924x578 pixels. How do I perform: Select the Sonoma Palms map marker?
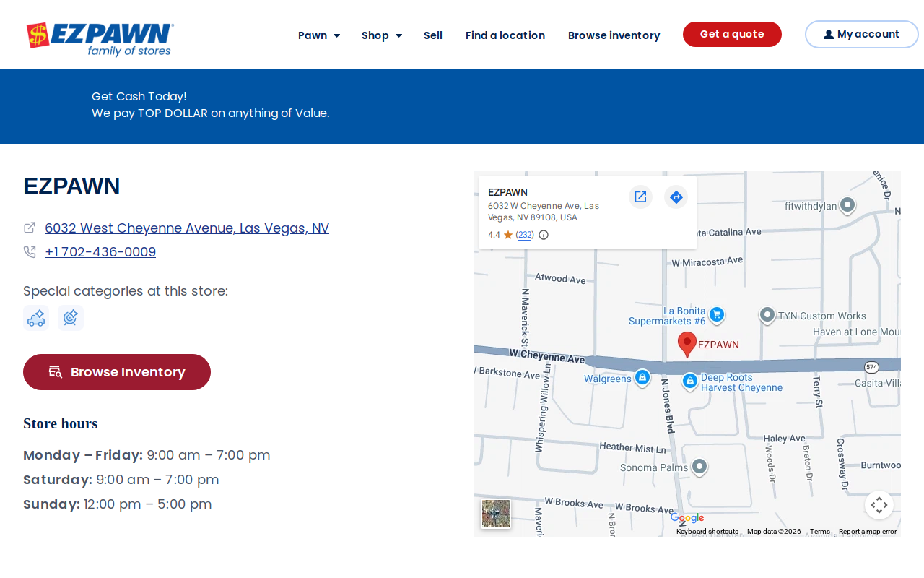click(699, 467)
